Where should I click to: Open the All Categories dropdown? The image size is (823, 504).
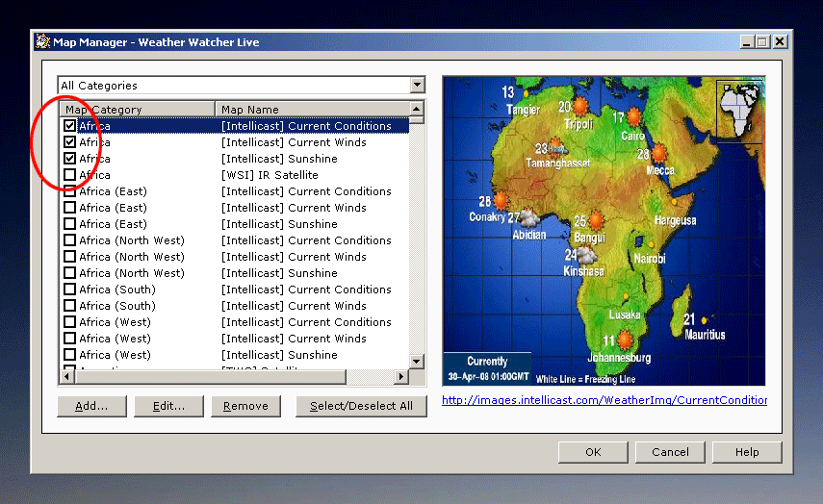pos(417,86)
